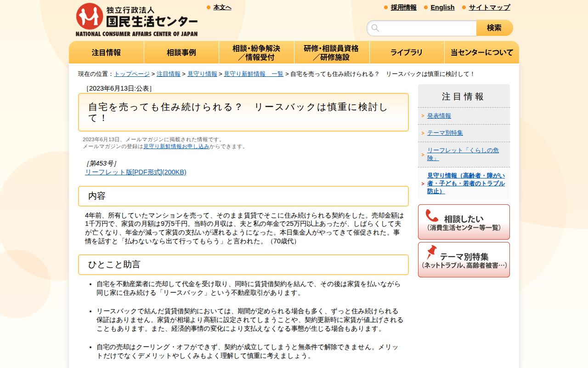The width and height of the screenshot is (588, 368).
Task: Switch to the English site
Action: (x=442, y=7)
